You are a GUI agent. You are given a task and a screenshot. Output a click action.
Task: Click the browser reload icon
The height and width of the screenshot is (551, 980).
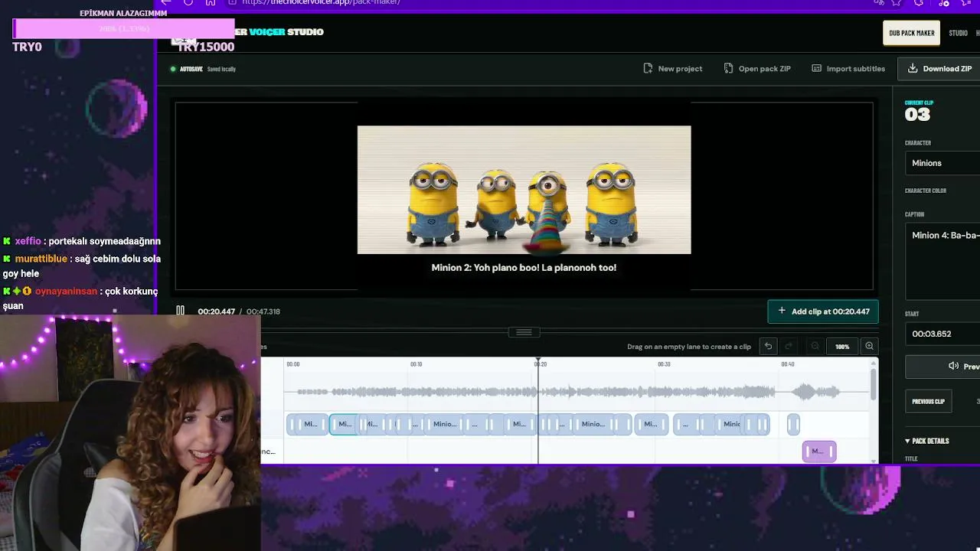point(188,2)
